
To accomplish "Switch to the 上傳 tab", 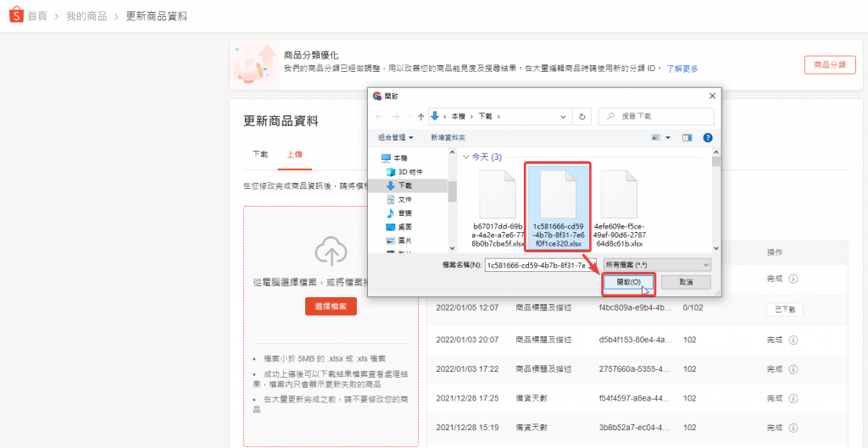I will (294, 154).
